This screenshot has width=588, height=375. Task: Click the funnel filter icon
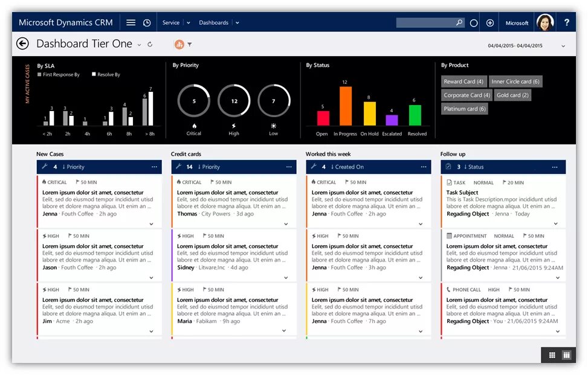190,45
